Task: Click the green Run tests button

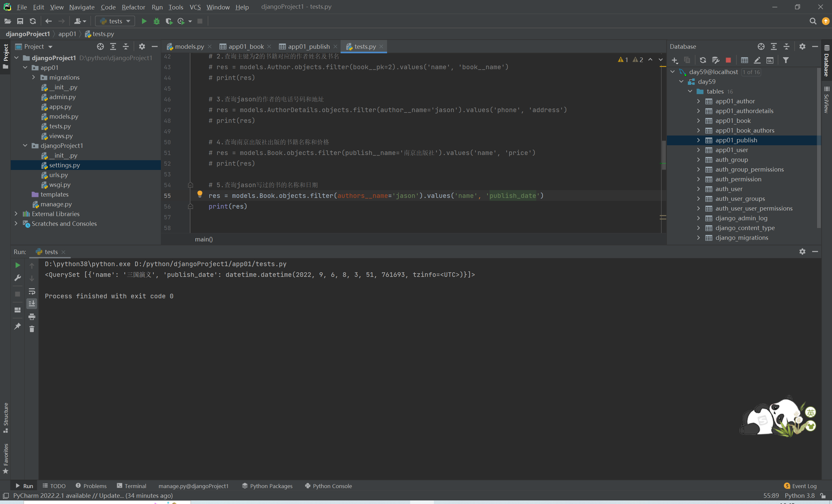Action: tap(144, 21)
